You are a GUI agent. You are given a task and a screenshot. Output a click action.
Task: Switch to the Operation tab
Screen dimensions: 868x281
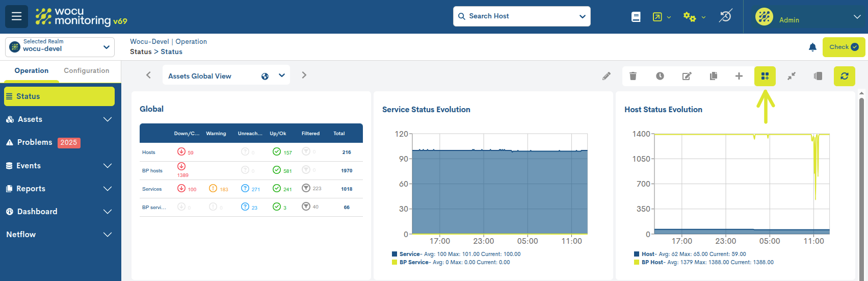coord(32,71)
